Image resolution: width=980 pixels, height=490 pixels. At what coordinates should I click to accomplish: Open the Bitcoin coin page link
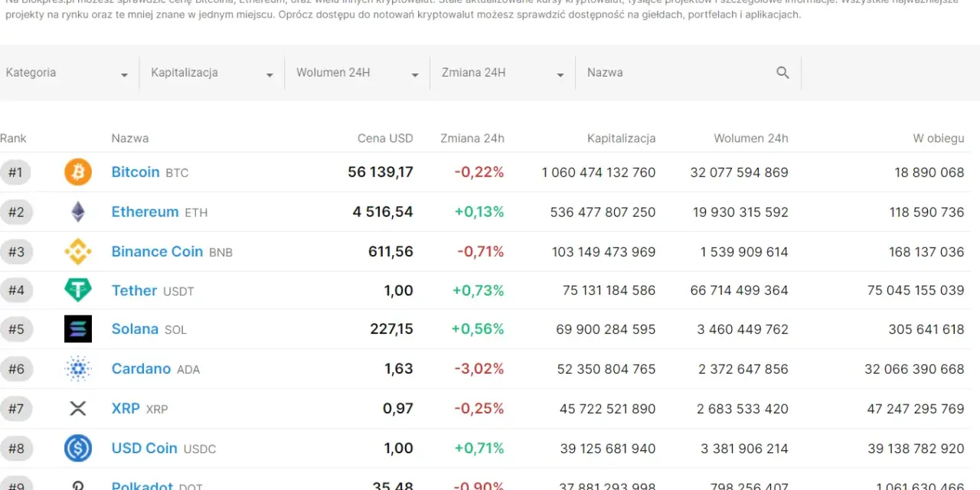pyautogui.click(x=136, y=172)
